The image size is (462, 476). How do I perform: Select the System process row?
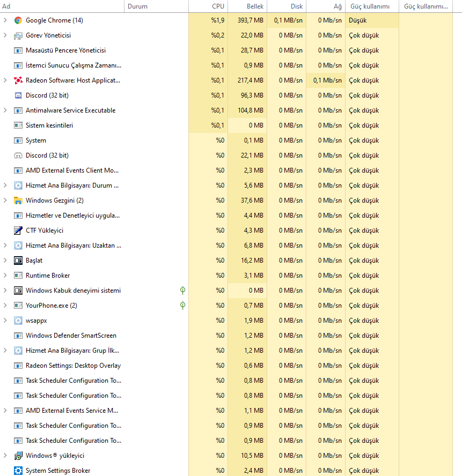[x=226, y=140]
